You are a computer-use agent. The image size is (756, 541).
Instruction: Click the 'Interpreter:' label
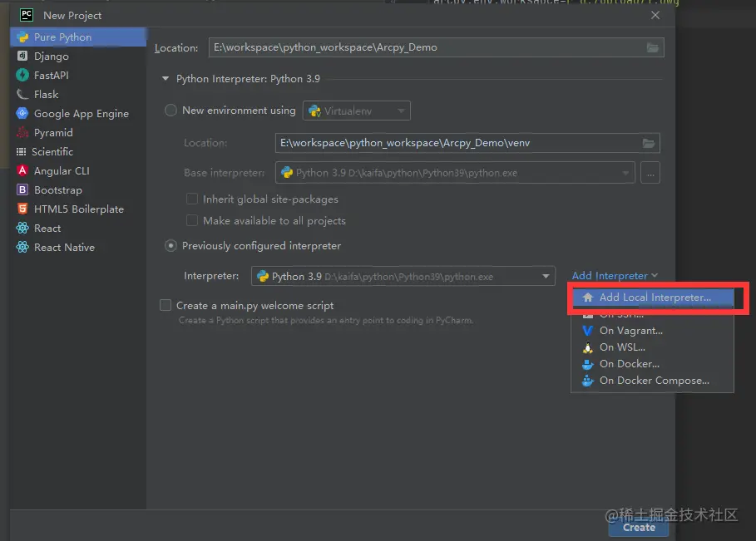click(211, 276)
